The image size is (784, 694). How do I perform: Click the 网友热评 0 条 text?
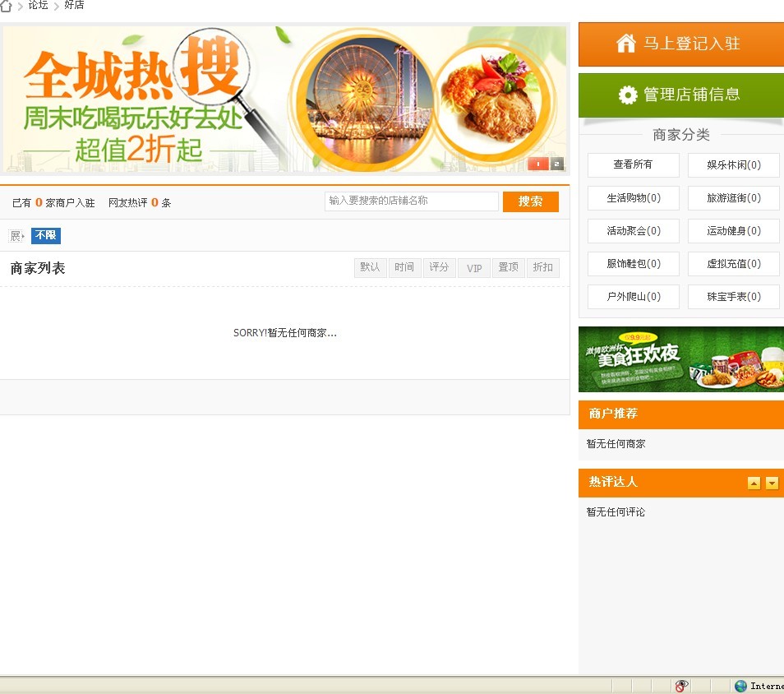tap(140, 202)
